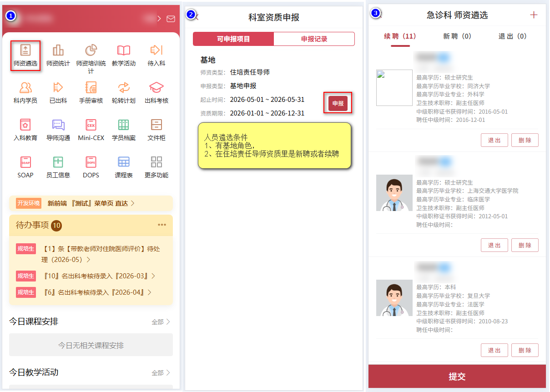
Task: Click the 基地 heading in 科室资质申报
Action: click(x=208, y=60)
